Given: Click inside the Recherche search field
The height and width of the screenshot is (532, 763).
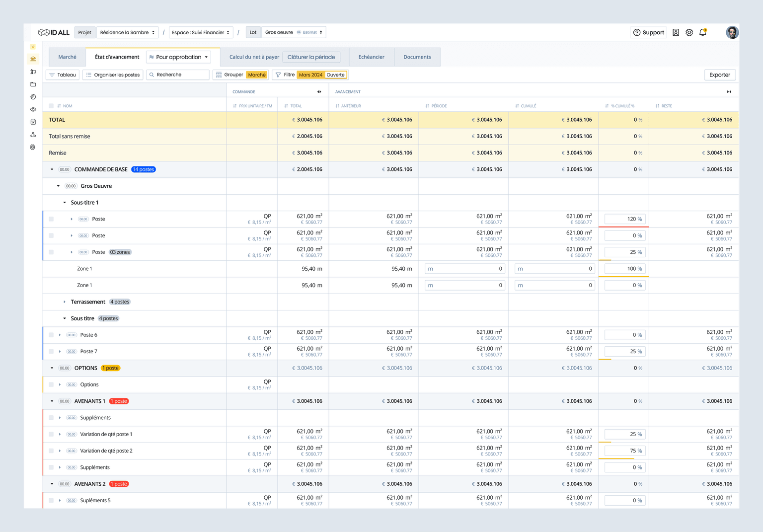Looking at the screenshot, I should pyautogui.click(x=177, y=75).
